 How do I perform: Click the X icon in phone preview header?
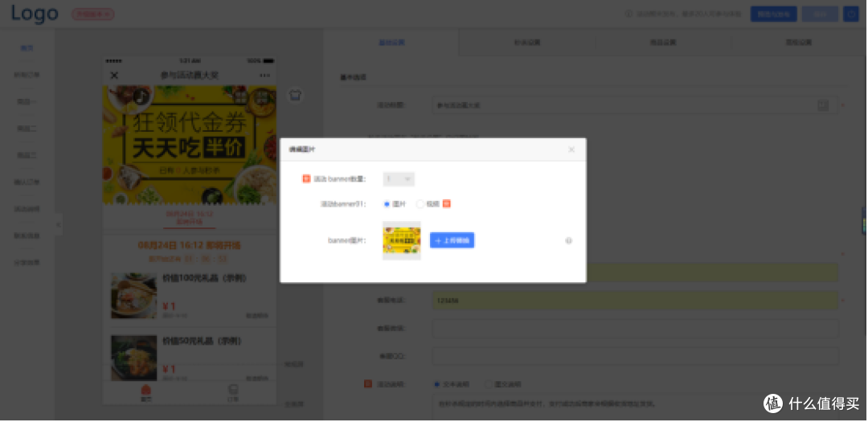click(x=114, y=76)
